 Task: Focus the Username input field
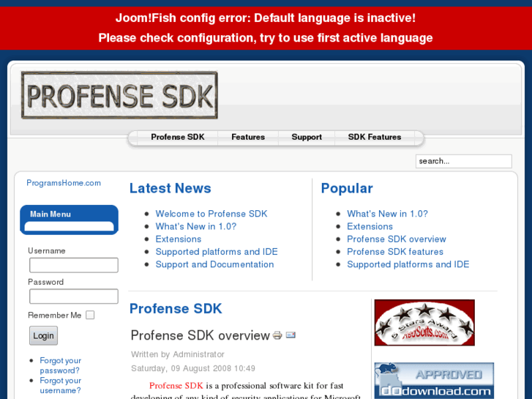point(74,265)
